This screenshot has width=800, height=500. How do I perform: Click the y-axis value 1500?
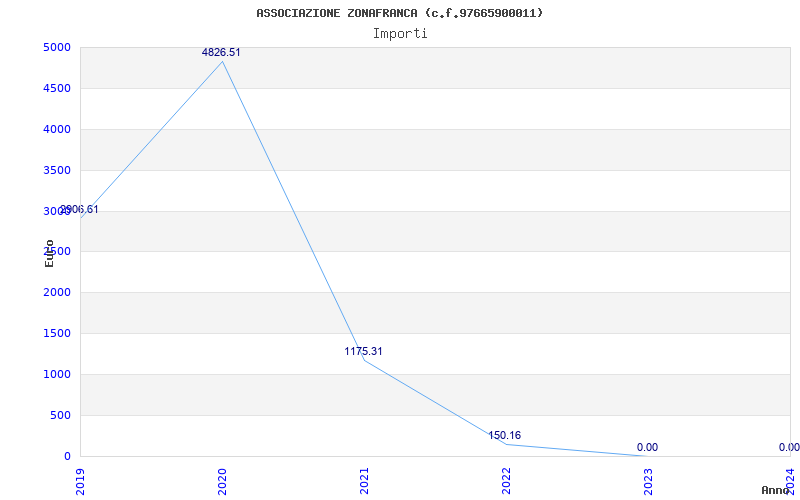click(57, 333)
